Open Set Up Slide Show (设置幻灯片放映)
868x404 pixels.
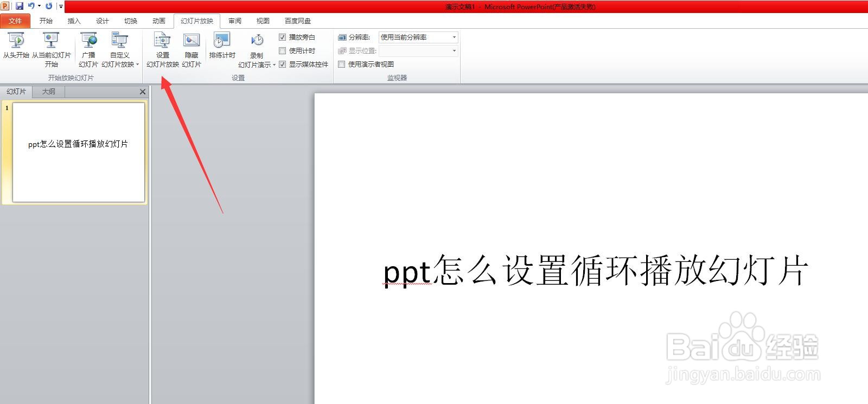(x=163, y=49)
